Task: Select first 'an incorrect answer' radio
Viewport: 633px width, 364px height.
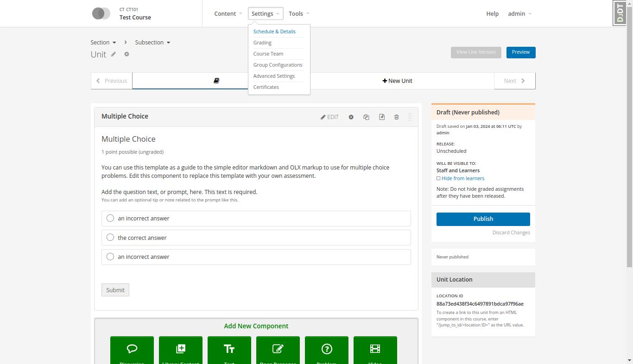Action: [110, 218]
